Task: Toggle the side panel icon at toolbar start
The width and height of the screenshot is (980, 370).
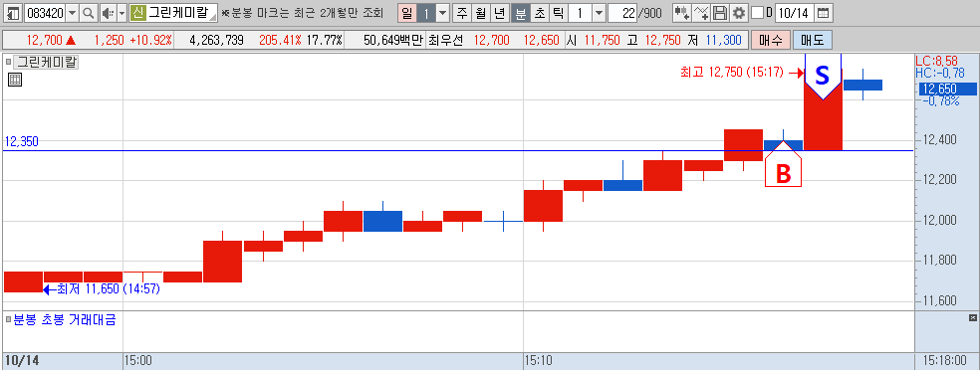Action: click(x=14, y=13)
